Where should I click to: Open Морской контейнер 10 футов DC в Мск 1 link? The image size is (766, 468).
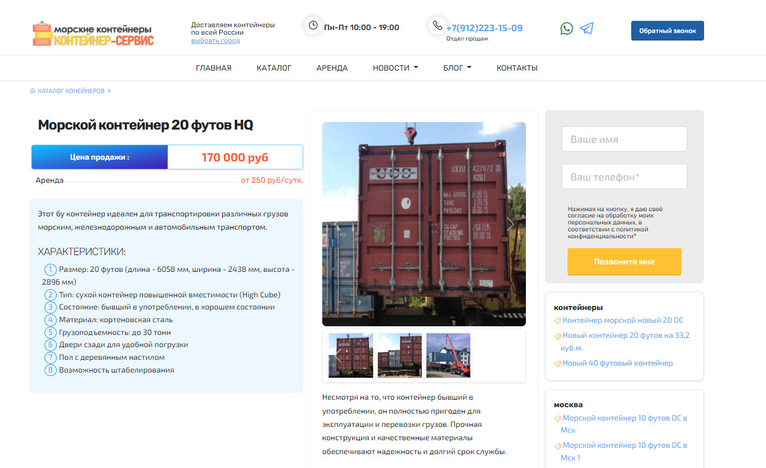(624, 451)
